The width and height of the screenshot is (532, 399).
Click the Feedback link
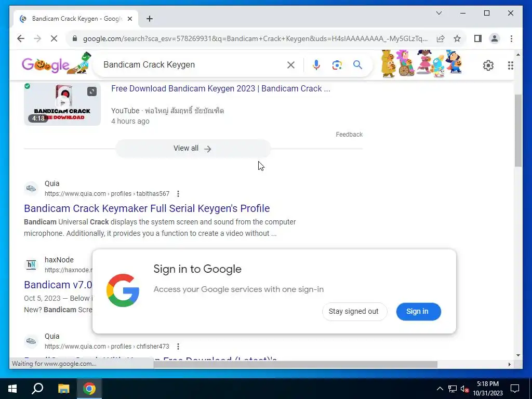tap(349, 135)
